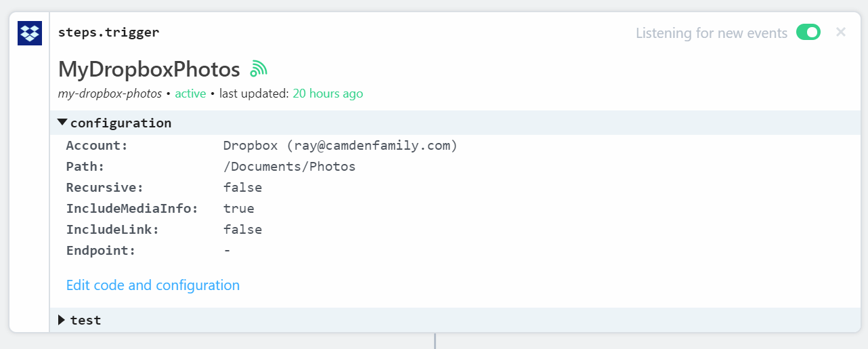The image size is (868, 349).
Task: Click the Recursive false value
Action: [242, 188]
